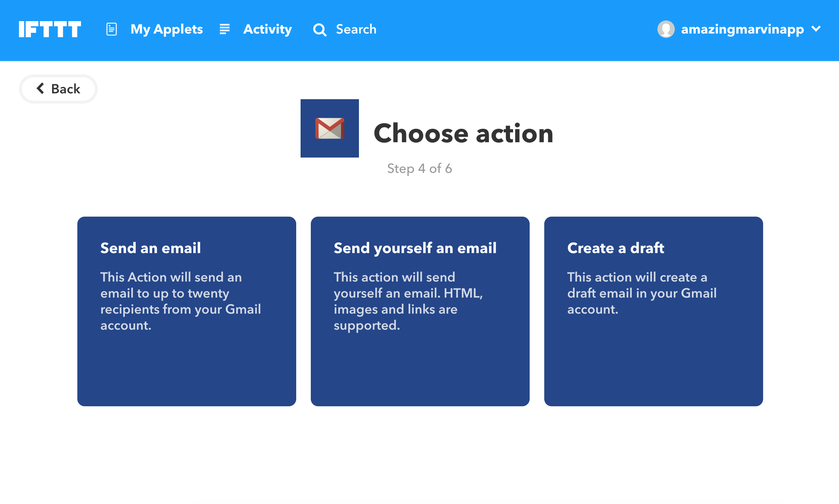The height and width of the screenshot is (504, 839).
Task: Click the amazingmarvinapp username
Action: (742, 29)
